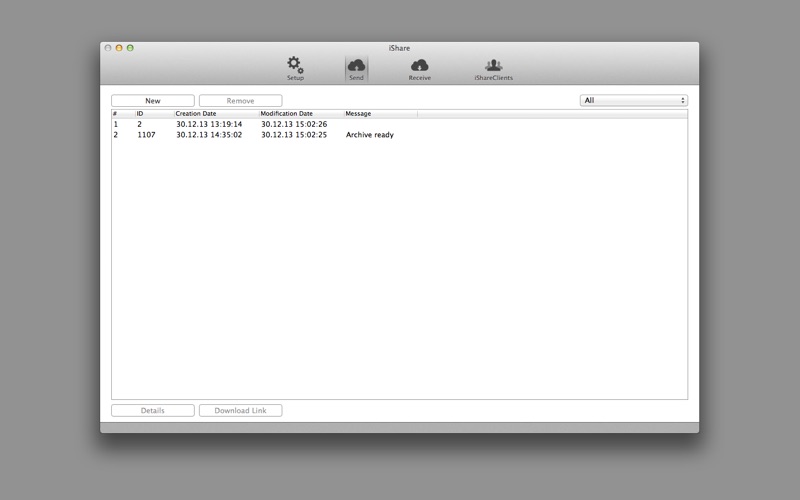Click the Details button
Image resolution: width=800 pixels, height=500 pixels.
click(153, 410)
